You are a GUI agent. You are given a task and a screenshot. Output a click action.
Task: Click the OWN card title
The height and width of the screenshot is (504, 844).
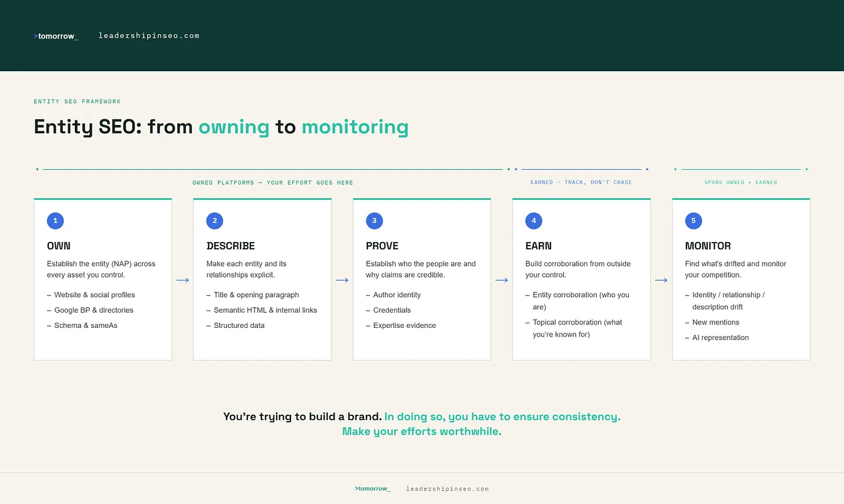(59, 246)
